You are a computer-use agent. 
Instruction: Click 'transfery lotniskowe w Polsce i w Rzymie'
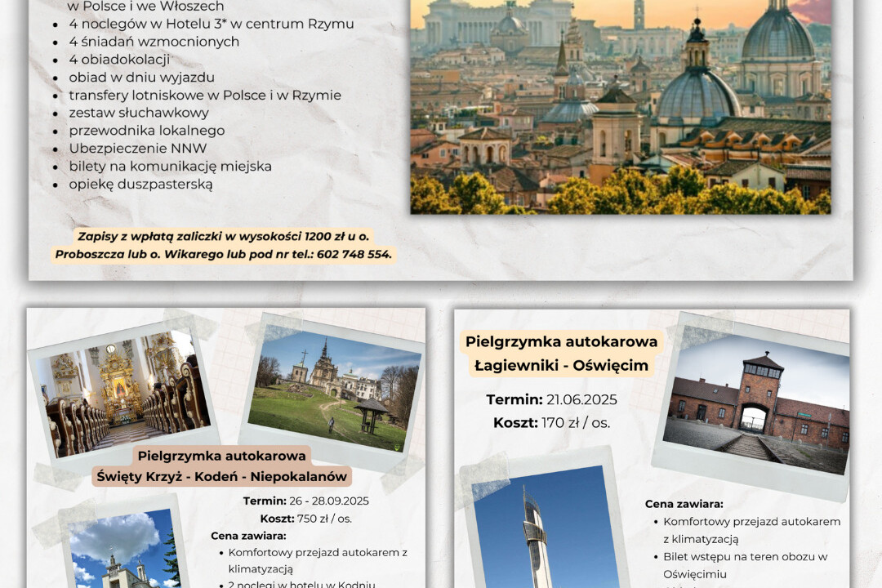click(x=205, y=96)
